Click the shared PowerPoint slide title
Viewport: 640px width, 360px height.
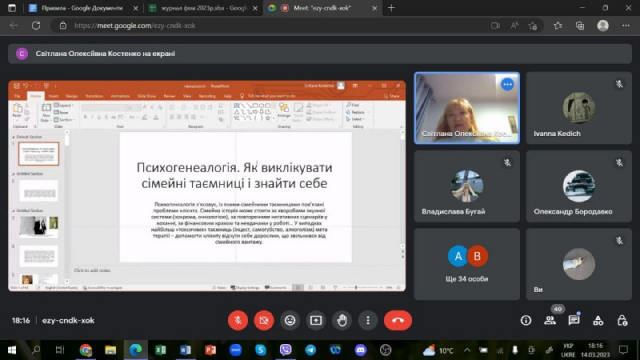234,175
